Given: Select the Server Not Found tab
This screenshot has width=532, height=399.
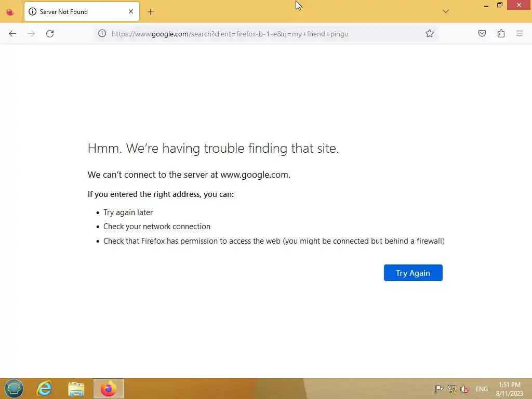Looking at the screenshot, I should 82,11.
